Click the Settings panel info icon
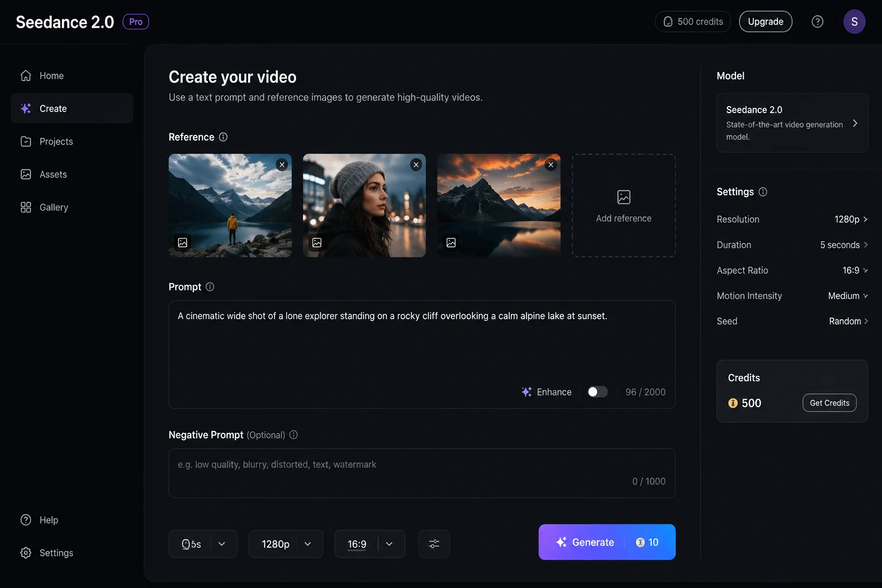The width and height of the screenshot is (882, 588). 763,192
